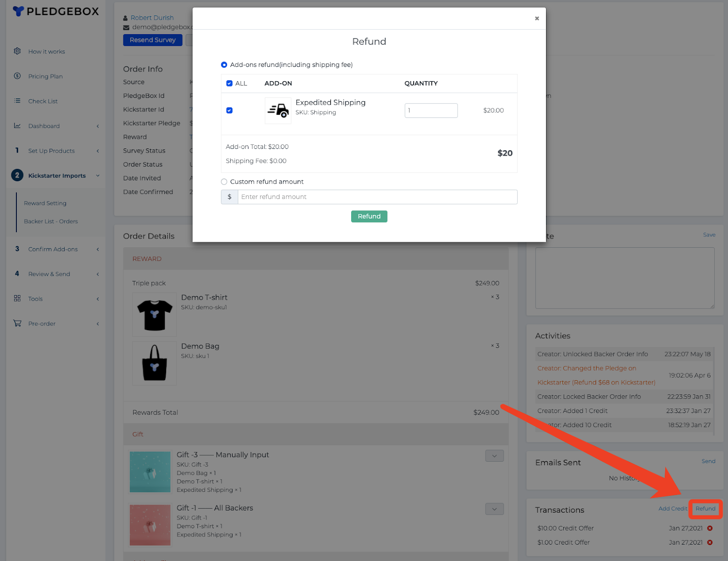This screenshot has width=728, height=561.
Task: Expand the Dashboard menu chevron
Action: tap(98, 126)
